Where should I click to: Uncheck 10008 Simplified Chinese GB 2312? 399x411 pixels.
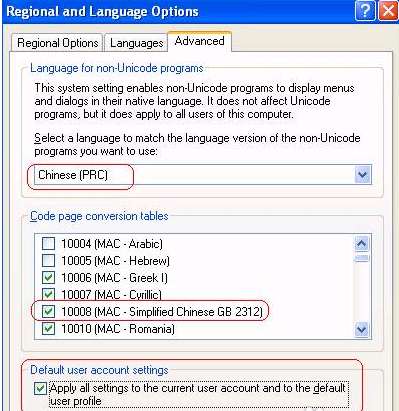click(49, 311)
